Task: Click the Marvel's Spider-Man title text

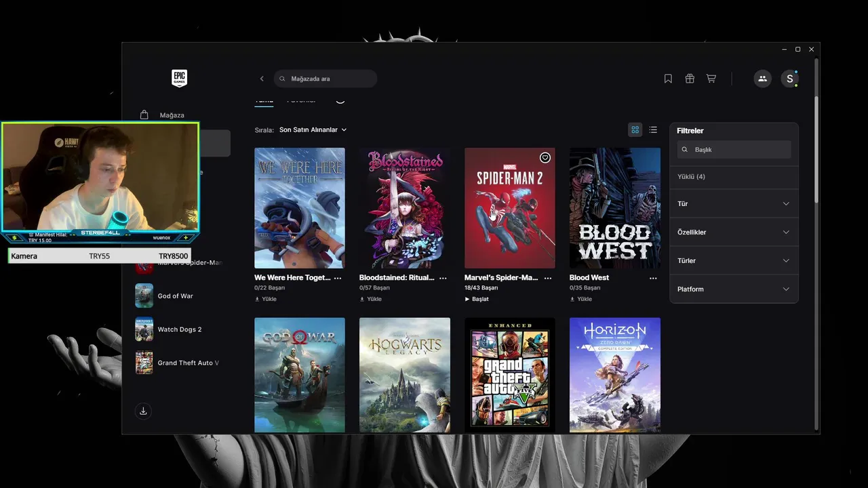Action: pyautogui.click(x=501, y=278)
